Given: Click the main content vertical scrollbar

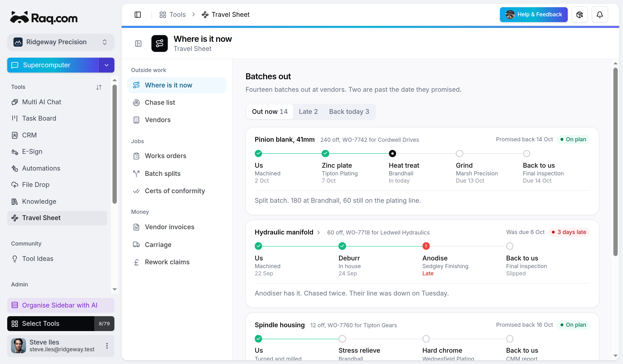Looking at the screenshot, I should [x=615, y=162].
